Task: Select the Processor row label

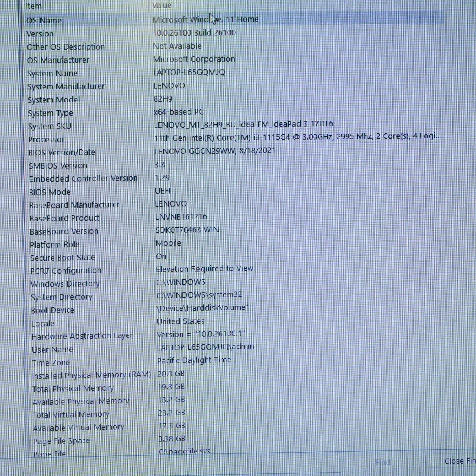Action: click(46, 139)
